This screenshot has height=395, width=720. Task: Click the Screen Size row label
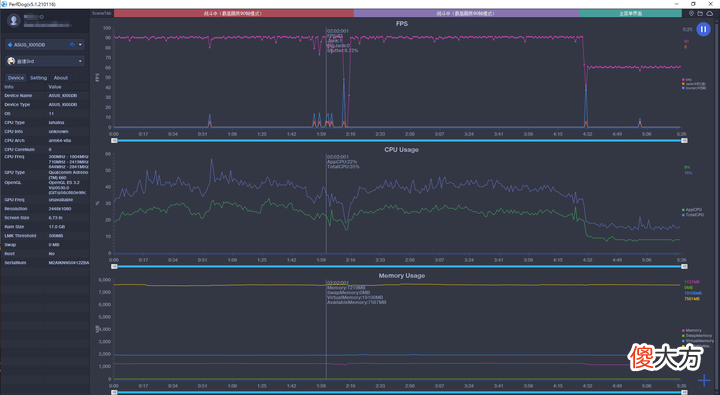click(17, 218)
